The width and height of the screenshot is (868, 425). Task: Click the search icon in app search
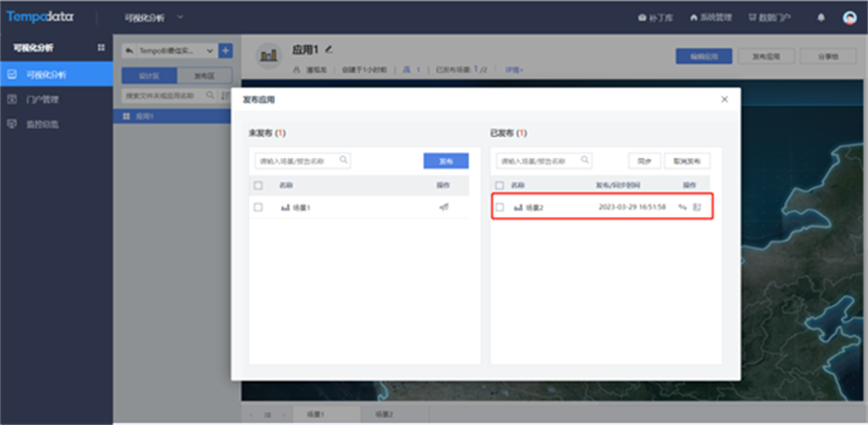(210, 95)
